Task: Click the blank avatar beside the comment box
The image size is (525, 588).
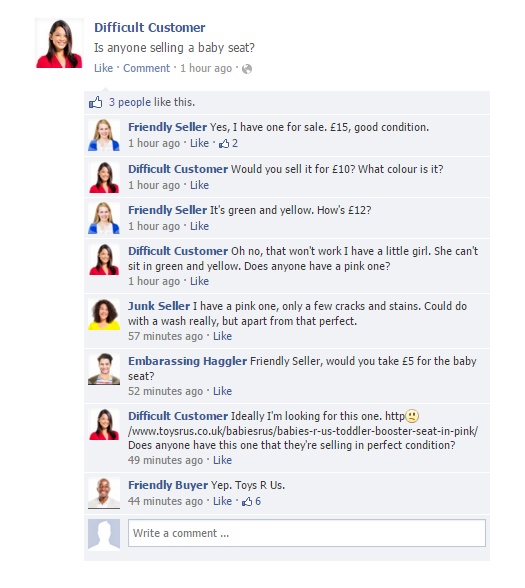Action: coord(104,534)
